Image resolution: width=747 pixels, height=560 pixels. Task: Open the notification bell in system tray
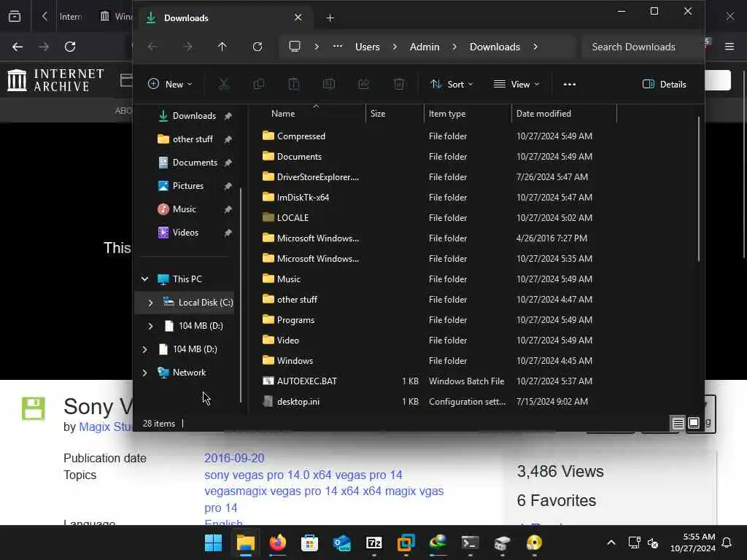727,542
